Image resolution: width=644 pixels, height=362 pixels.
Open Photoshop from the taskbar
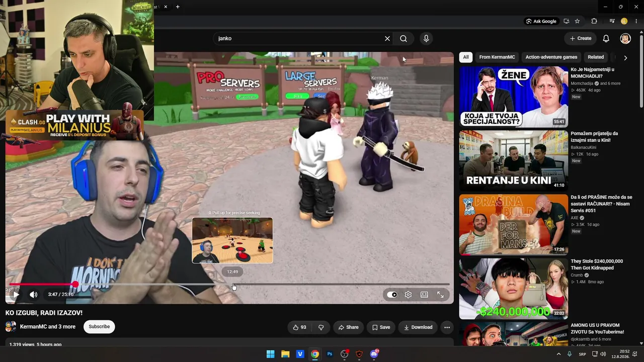330,354
